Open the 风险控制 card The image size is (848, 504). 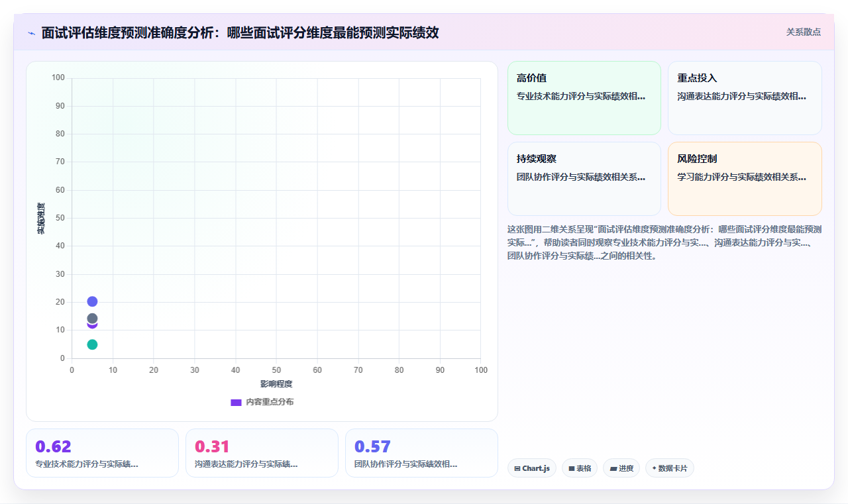coord(745,179)
